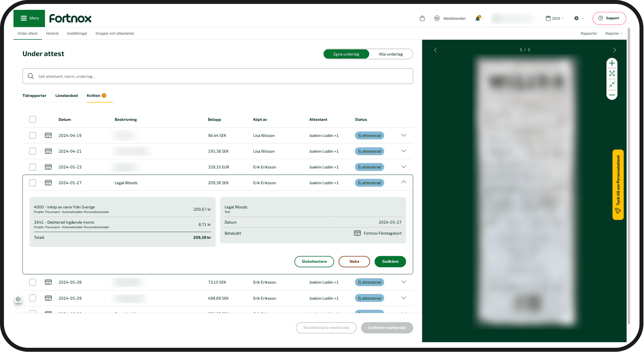Switch to the Tidrapporter tab
Screen dimensions: 644x352
(34, 96)
